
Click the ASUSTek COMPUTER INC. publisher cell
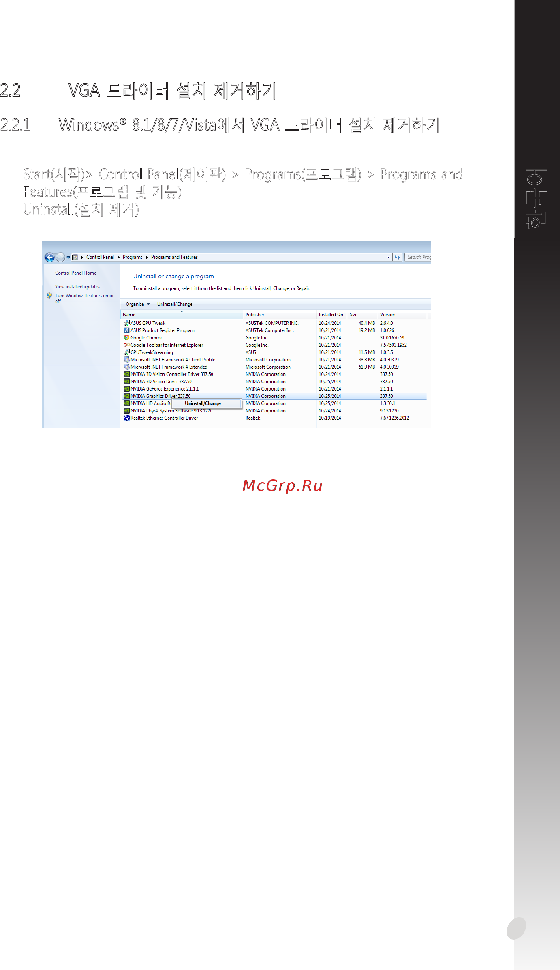tap(272, 323)
